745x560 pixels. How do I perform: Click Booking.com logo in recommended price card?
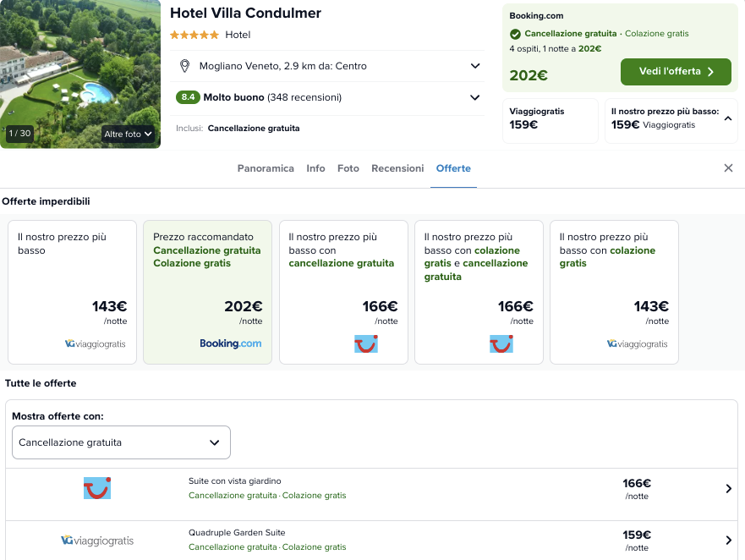point(231,343)
